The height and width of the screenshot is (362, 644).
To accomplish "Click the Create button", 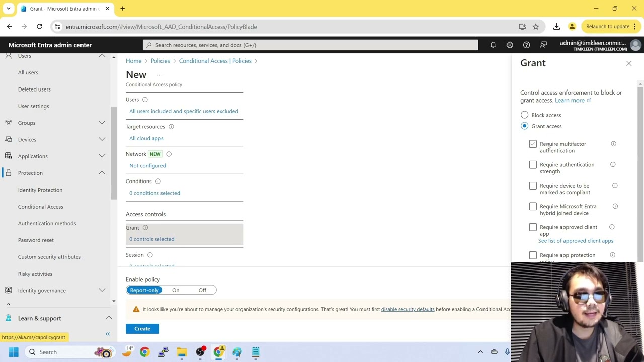I will (x=142, y=329).
